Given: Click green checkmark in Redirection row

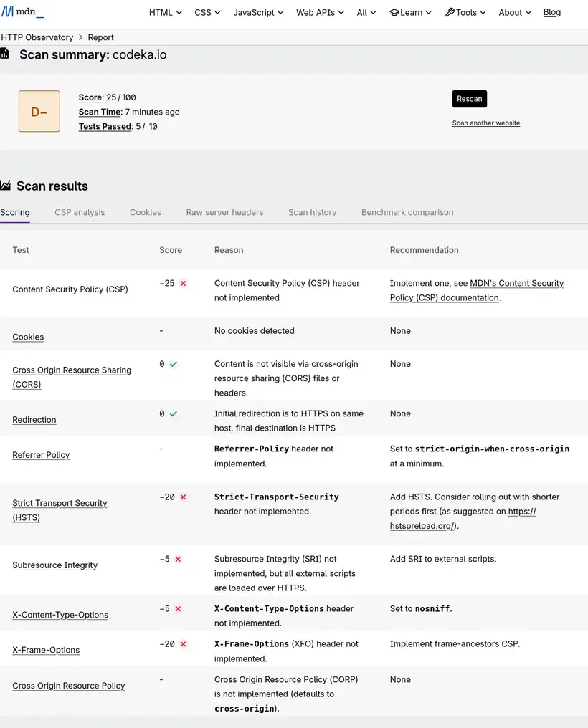Looking at the screenshot, I should [x=174, y=414].
